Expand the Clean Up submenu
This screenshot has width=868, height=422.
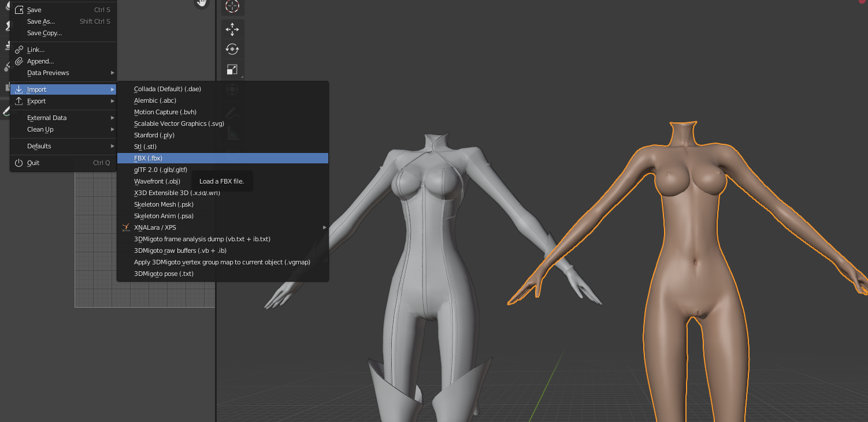pos(64,129)
